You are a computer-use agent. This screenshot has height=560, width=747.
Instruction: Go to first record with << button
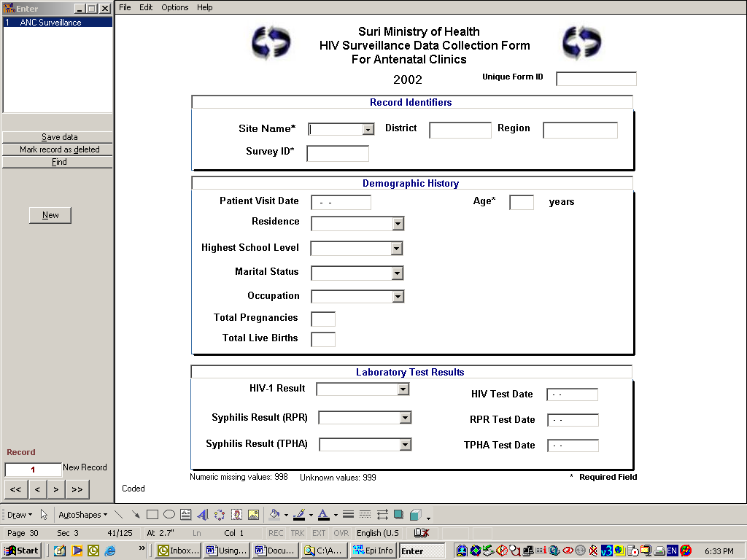click(15, 489)
